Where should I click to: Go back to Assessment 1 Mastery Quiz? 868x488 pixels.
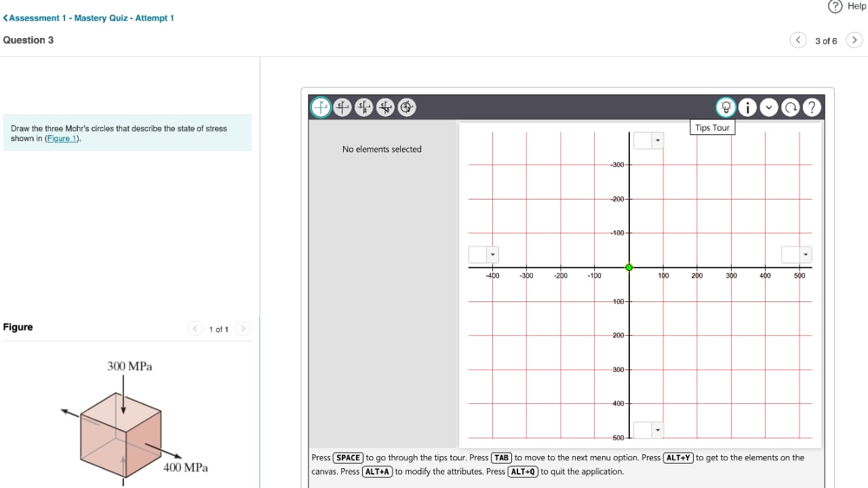click(x=88, y=18)
